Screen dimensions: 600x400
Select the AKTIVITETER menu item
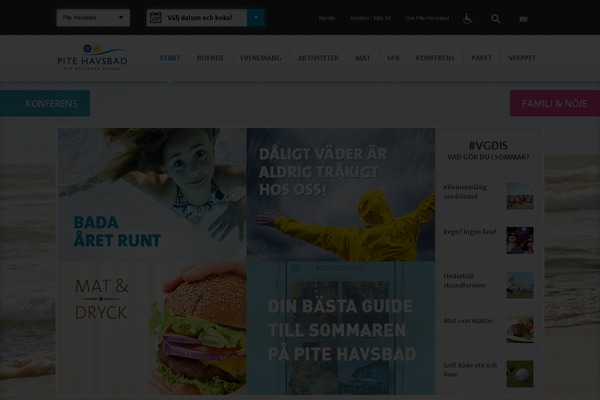[x=318, y=58]
